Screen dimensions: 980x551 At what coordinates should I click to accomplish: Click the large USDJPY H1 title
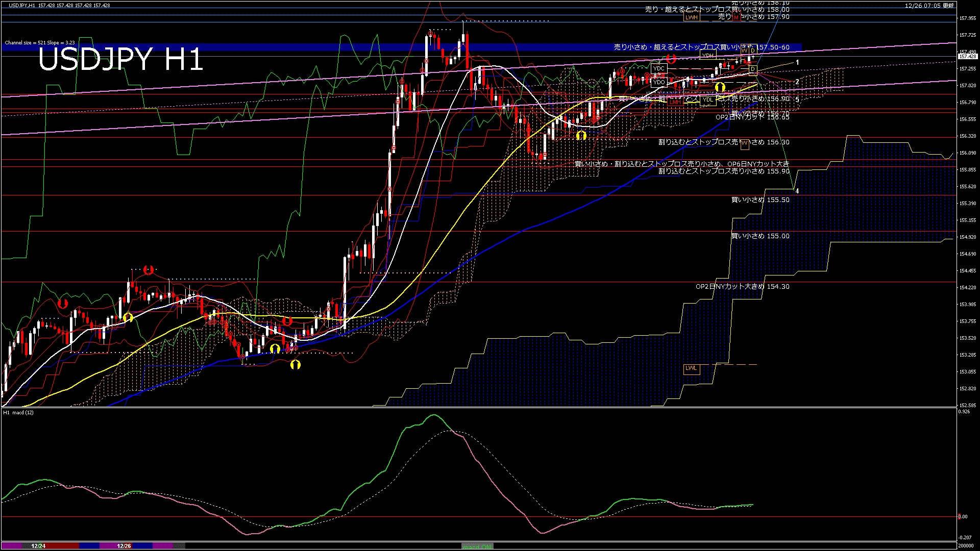tap(120, 59)
